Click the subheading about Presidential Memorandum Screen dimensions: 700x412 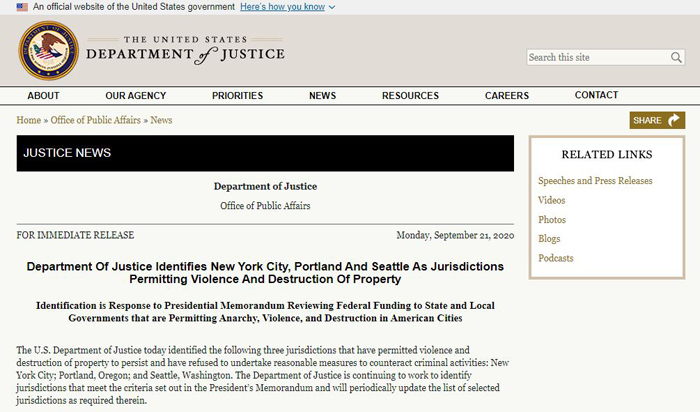tap(265, 312)
